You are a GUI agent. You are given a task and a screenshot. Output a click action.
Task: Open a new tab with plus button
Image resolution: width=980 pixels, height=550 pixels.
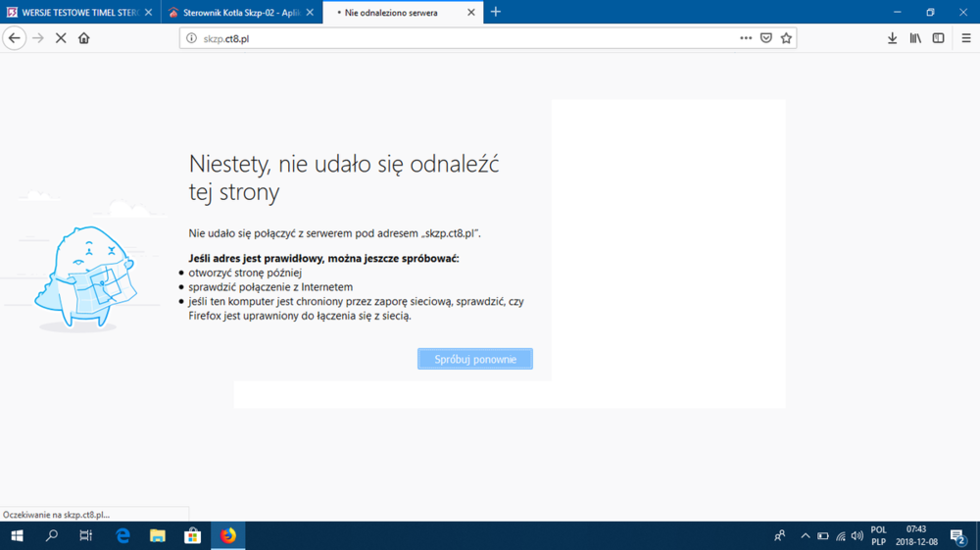point(496,12)
